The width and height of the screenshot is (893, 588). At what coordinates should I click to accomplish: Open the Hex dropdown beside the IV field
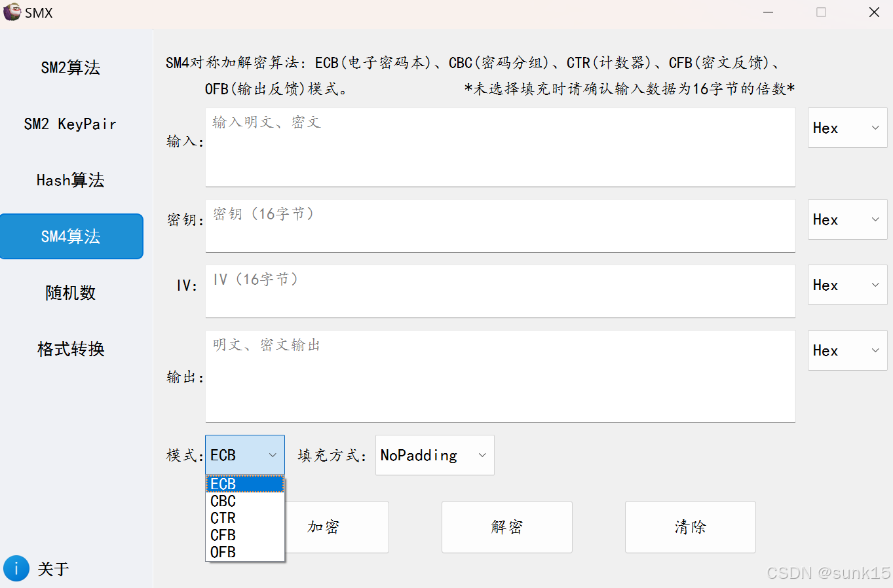pyautogui.click(x=847, y=285)
